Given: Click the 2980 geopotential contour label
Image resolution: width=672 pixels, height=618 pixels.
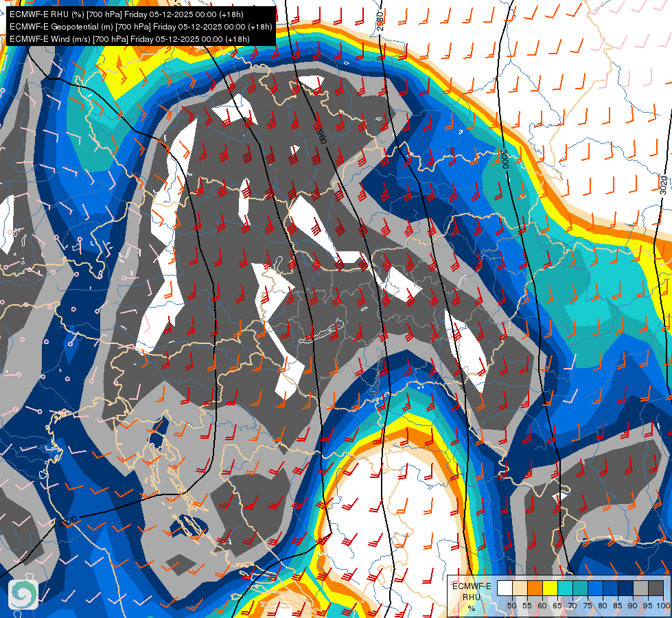Looking at the screenshot, I should click(380, 21).
